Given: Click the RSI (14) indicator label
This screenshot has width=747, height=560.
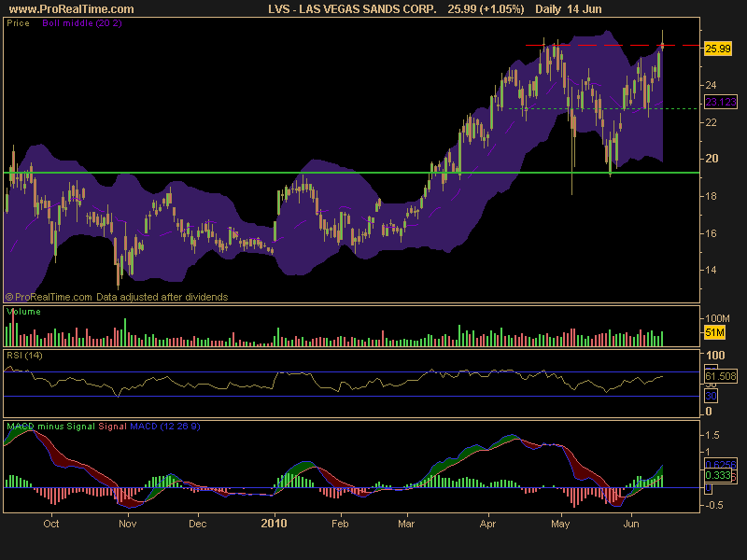Looking at the screenshot, I should pyautogui.click(x=24, y=356).
